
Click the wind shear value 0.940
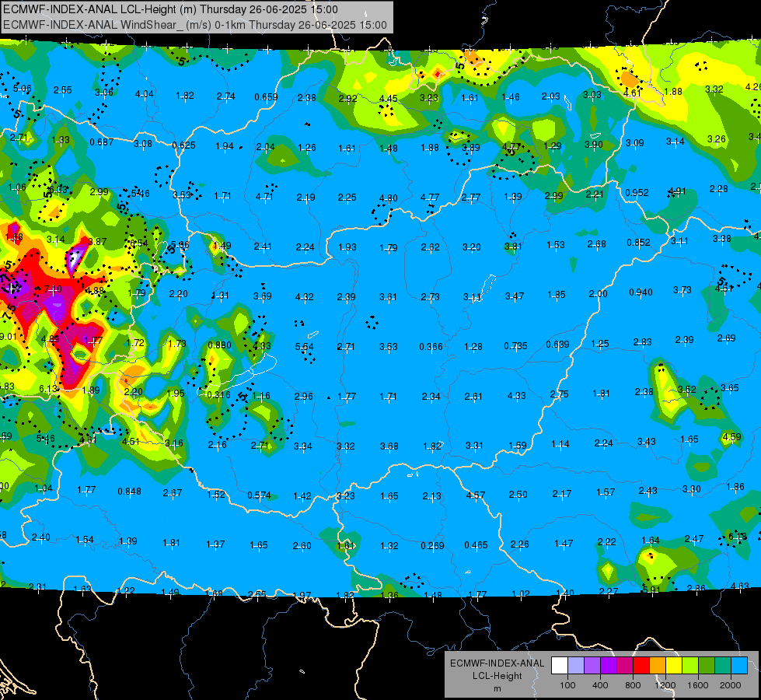click(641, 292)
